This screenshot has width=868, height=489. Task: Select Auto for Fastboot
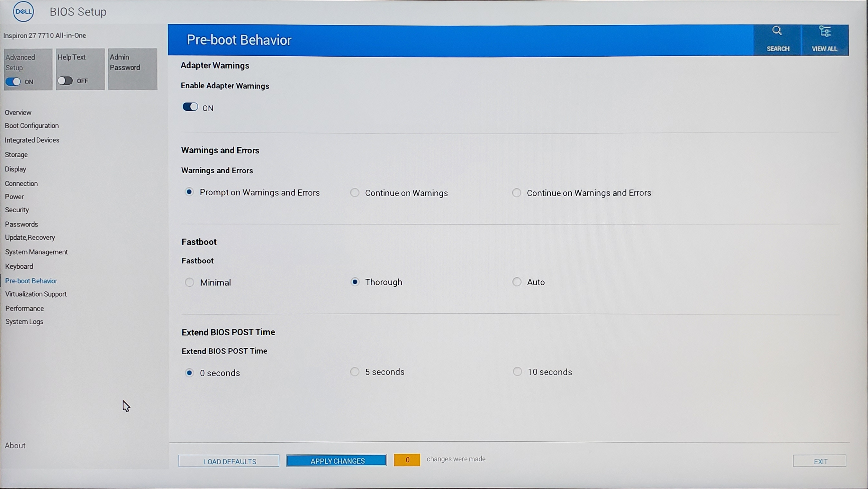tap(517, 281)
